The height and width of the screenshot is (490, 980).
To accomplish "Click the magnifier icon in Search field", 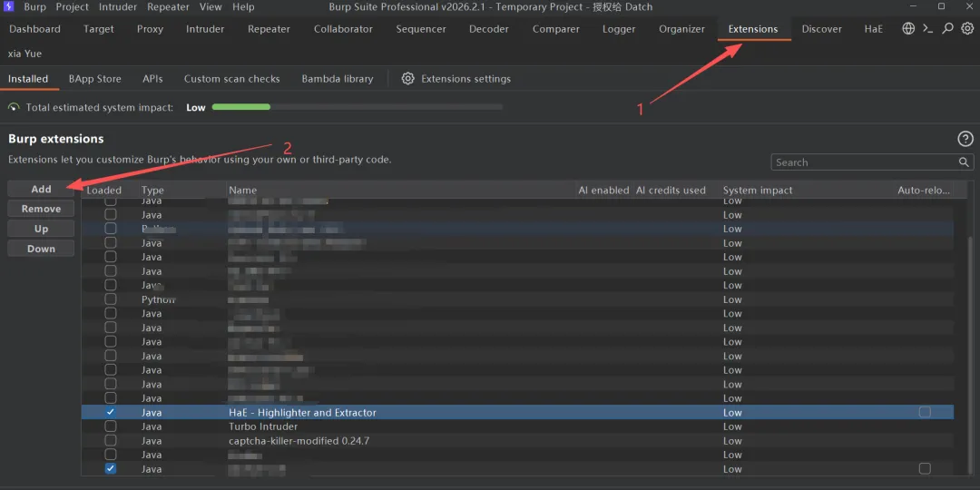I will click(x=964, y=162).
